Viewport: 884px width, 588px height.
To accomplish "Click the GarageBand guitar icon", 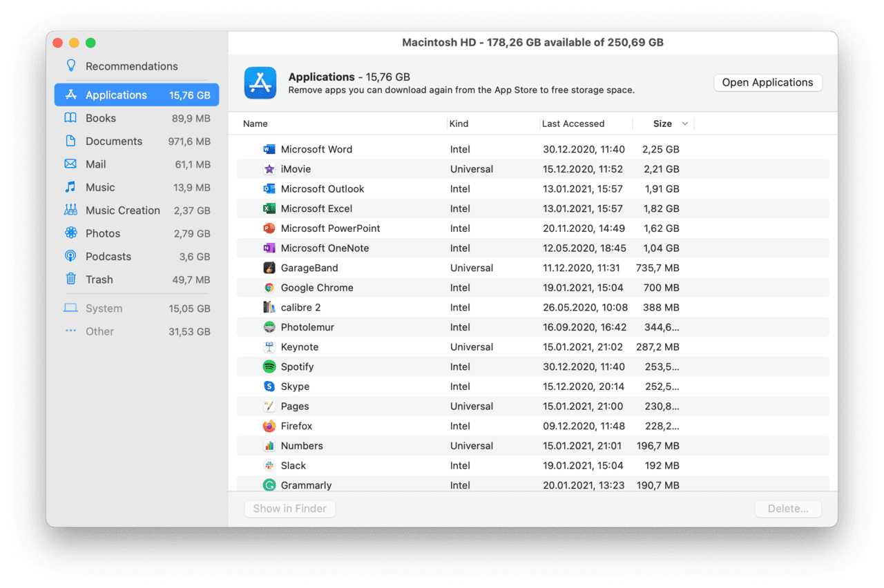I will click(x=269, y=268).
